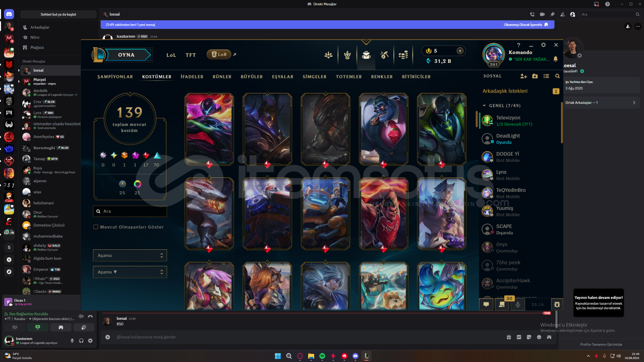Open second Aşama sort dropdown
This screenshot has width=644, height=362.
(x=130, y=272)
